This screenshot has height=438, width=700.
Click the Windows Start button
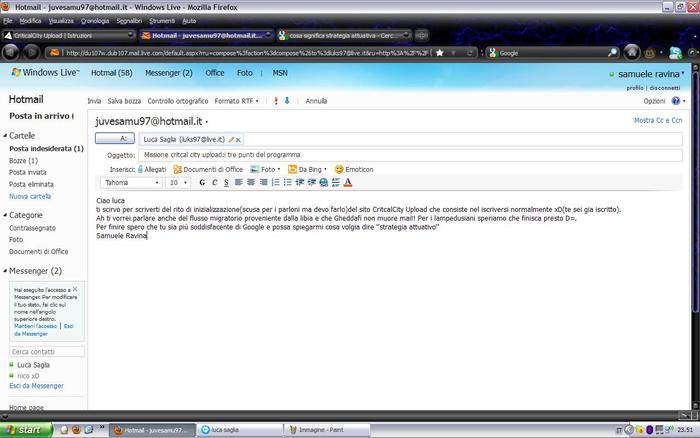click(x=25, y=430)
